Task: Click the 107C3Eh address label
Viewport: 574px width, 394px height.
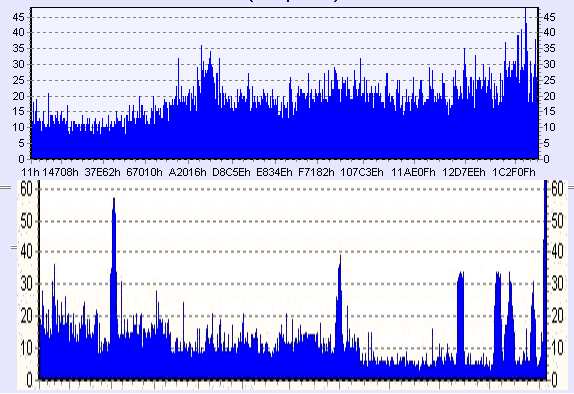Action: (362, 172)
